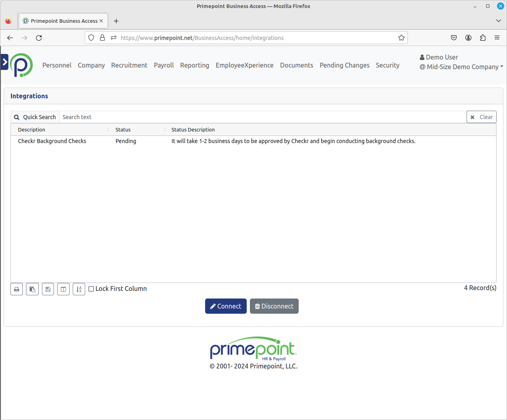View site security lock information
This screenshot has width=507, height=420.
pos(102,38)
